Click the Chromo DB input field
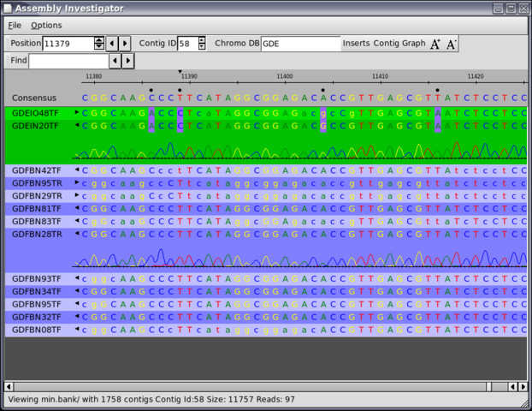The height and width of the screenshot is (411, 532). tap(300, 44)
